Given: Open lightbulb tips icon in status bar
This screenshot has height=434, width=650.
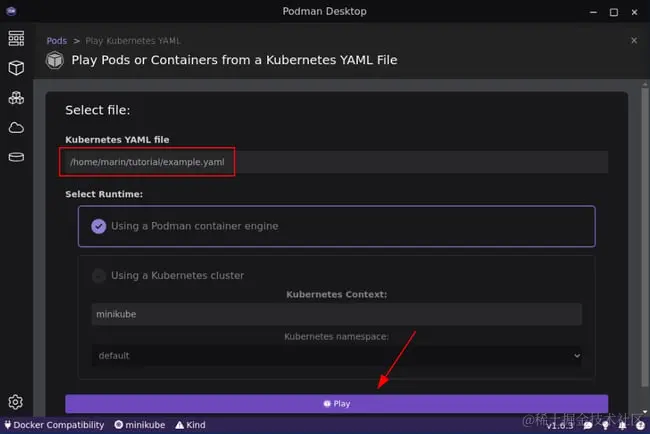Looking at the screenshot, I should (x=605, y=426).
